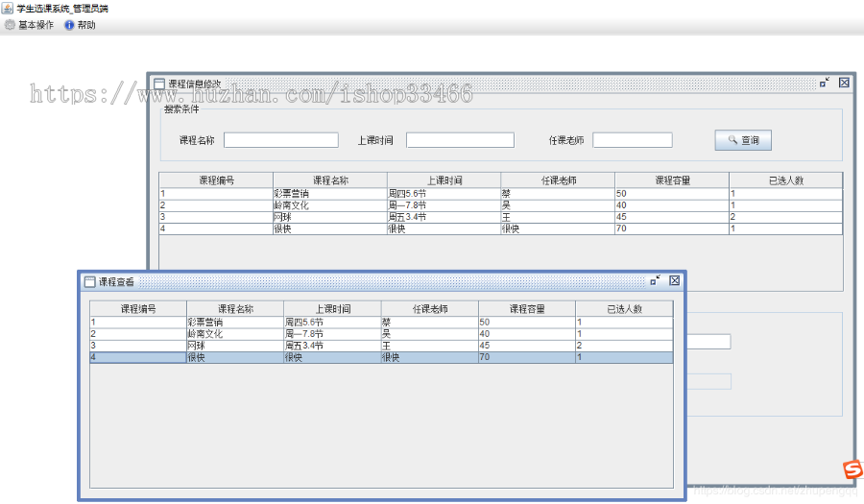
Task: Click 课程容量 column header in 课程信息修改
Action: [672, 180]
